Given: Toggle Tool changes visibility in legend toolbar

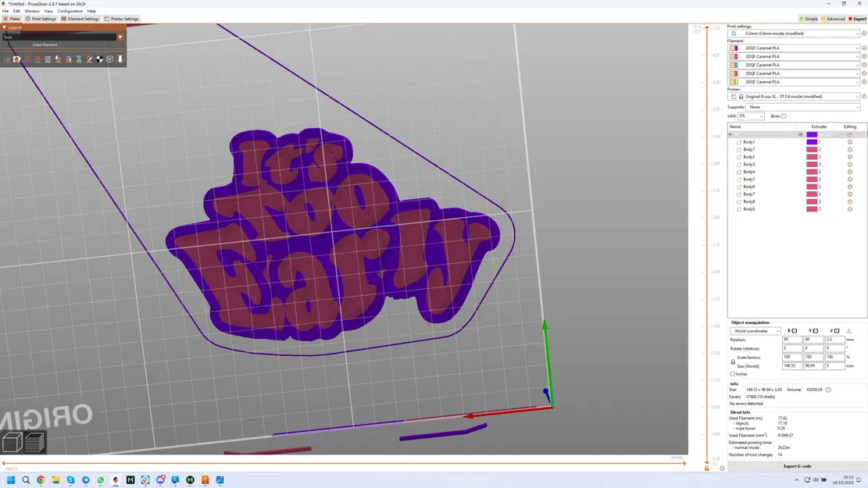Looking at the screenshot, I should 58,59.
